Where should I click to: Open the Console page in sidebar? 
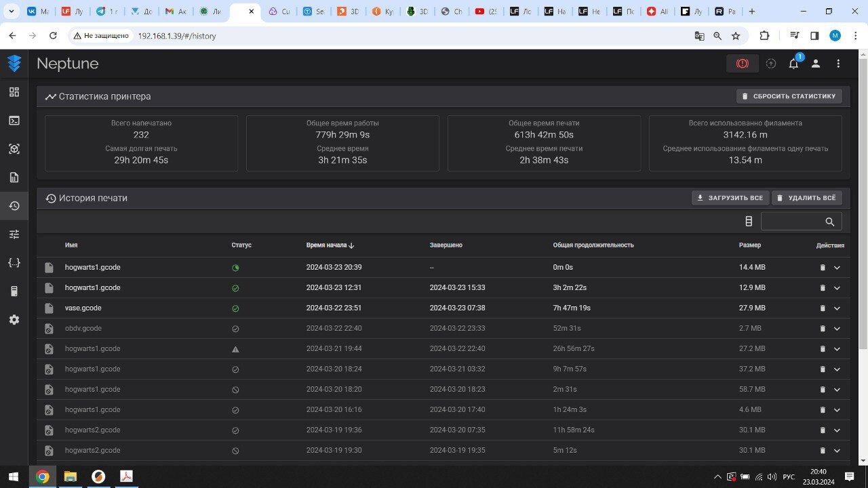click(x=14, y=121)
